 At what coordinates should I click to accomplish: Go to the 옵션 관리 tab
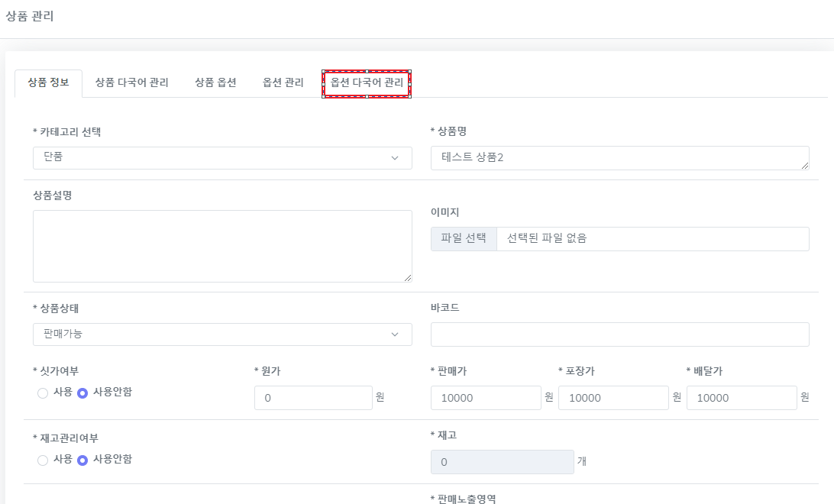point(283,82)
